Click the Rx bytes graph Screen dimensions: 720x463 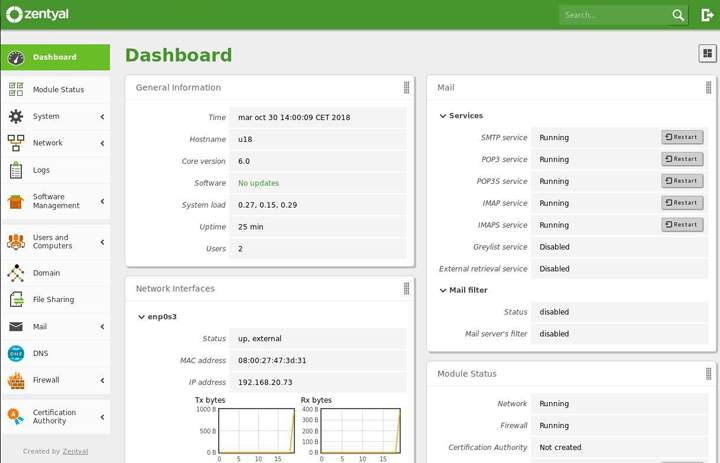[360, 431]
